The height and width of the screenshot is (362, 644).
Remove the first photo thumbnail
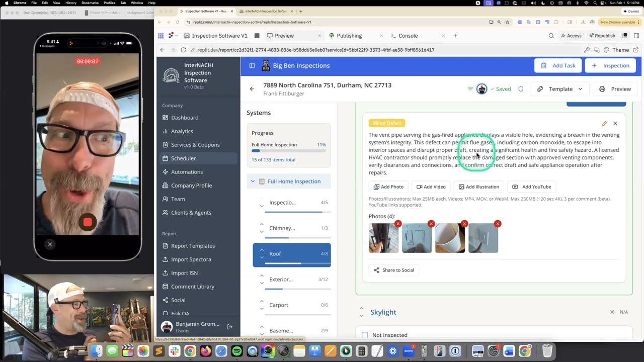(x=398, y=224)
